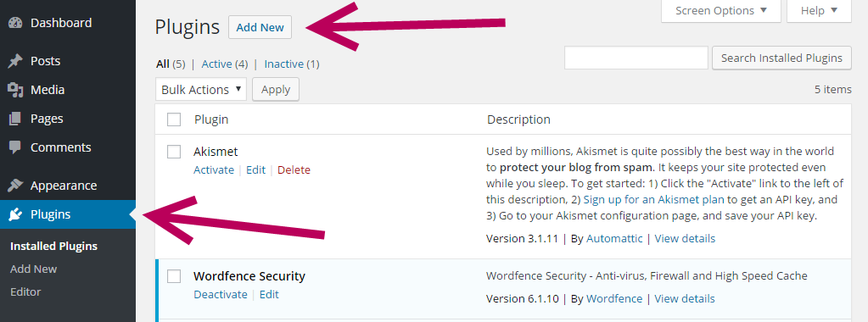Click the plugin search text field
The image size is (868, 322).
point(636,58)
